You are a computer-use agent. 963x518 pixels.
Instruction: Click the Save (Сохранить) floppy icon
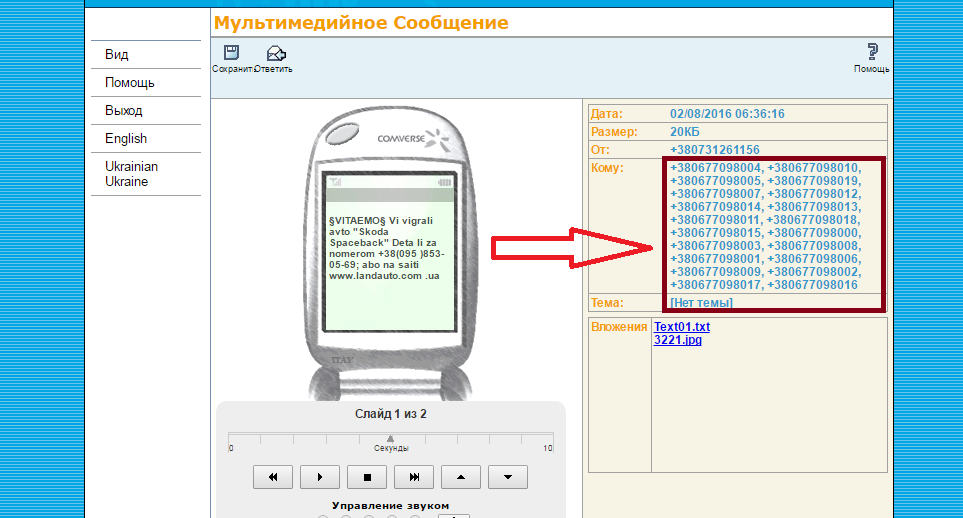231,54
